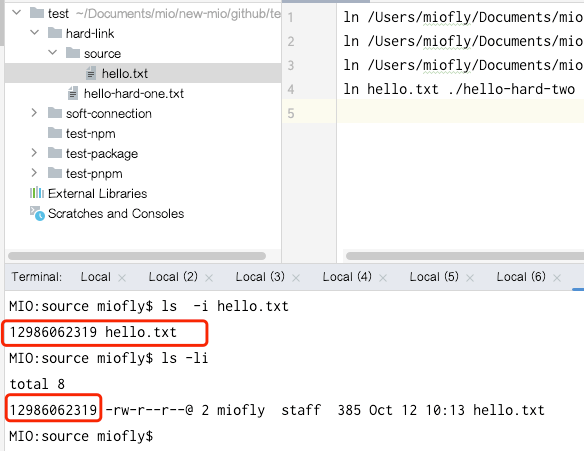Select the soft-connection folder row
The image size is (584, 451).
[143, 113]
